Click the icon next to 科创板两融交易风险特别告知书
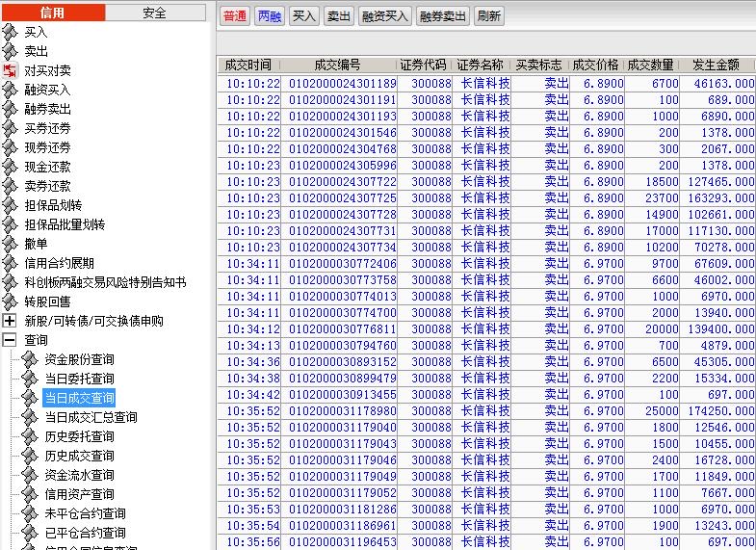This screenshot has width=756, height=550. pos(10,282)
